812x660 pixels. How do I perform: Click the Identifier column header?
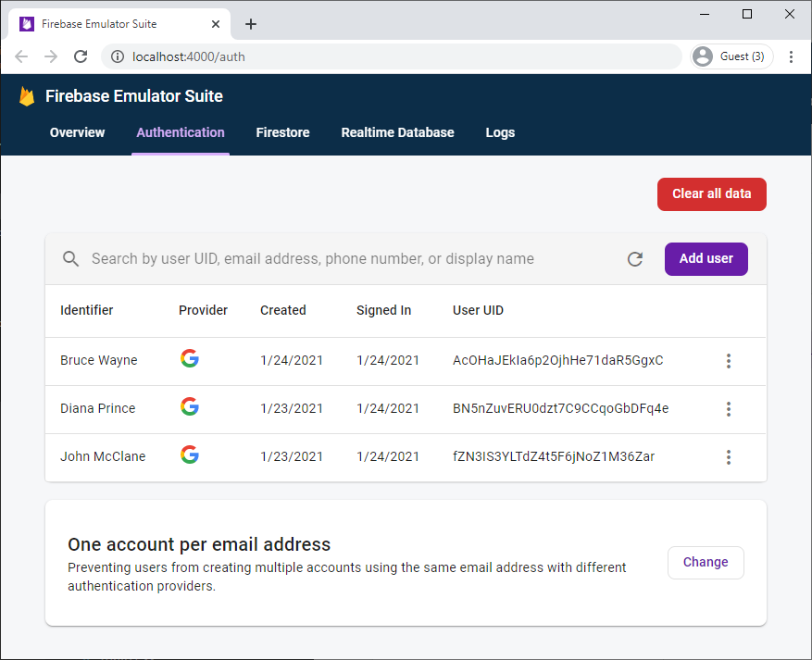click(x=86, y=310)
